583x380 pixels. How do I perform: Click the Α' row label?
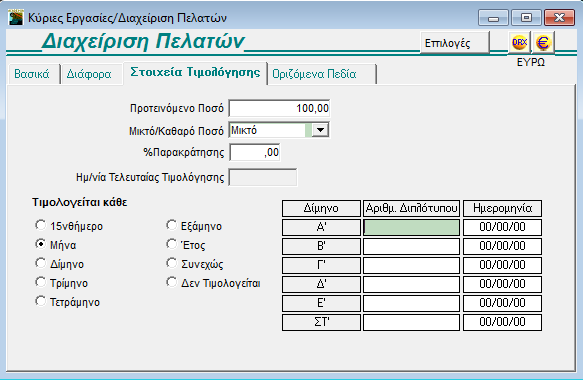(x=321, y=227)
